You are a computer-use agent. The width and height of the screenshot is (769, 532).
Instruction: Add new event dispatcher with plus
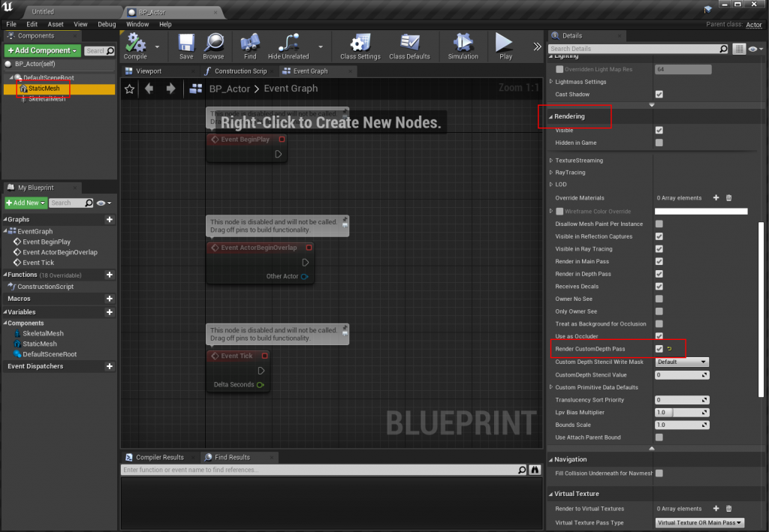[x=110, y=366]
